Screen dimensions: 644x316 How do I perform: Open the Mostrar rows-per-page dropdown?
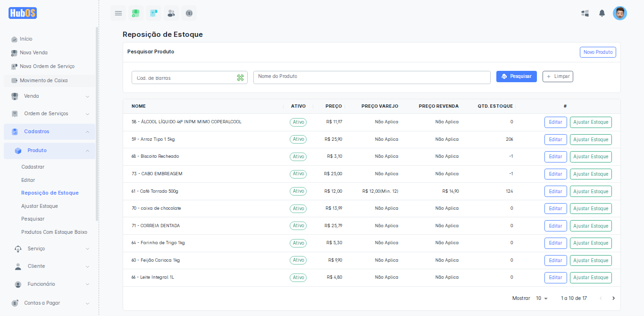pos(542,299)
